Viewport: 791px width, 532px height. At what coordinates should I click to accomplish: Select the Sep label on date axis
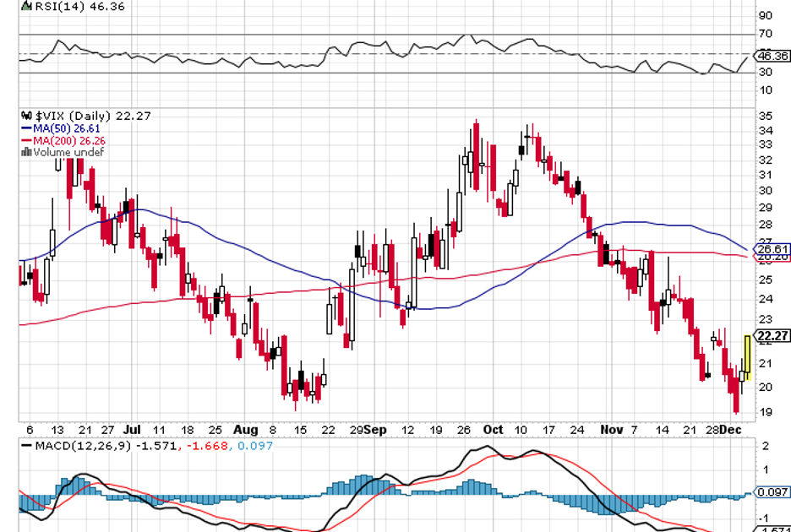pos(376,429)
